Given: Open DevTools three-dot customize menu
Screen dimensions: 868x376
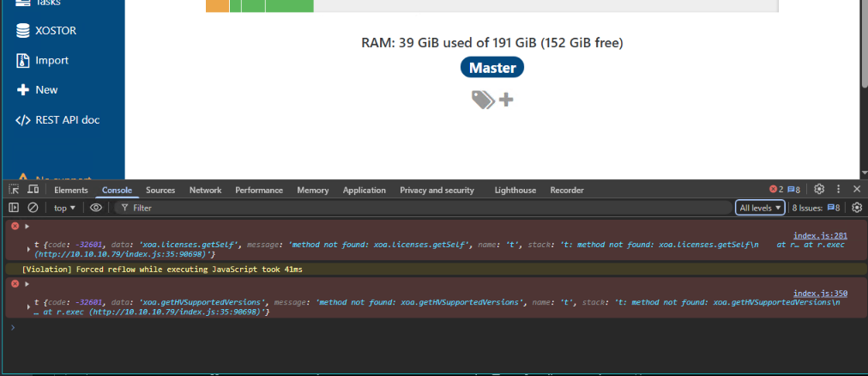Looking at the screenshot, I should 838,189.
